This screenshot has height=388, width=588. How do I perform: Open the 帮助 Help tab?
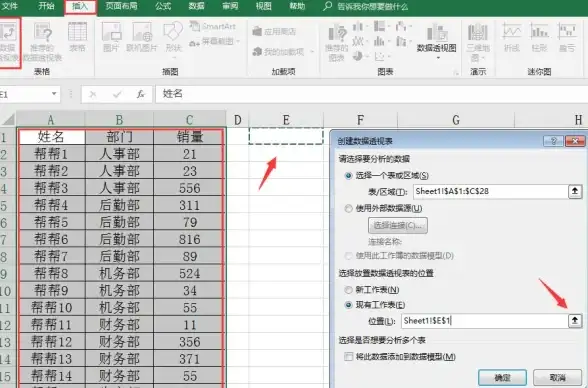click(x=297, y=6)
